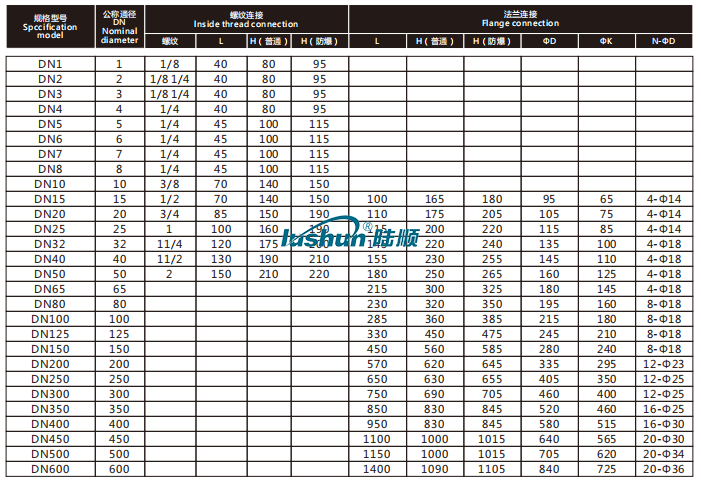This screenshot has width=701, height=483.
Task: Select the 20-Φ36 cell in DN600 row
Action: tap(662, 468)
